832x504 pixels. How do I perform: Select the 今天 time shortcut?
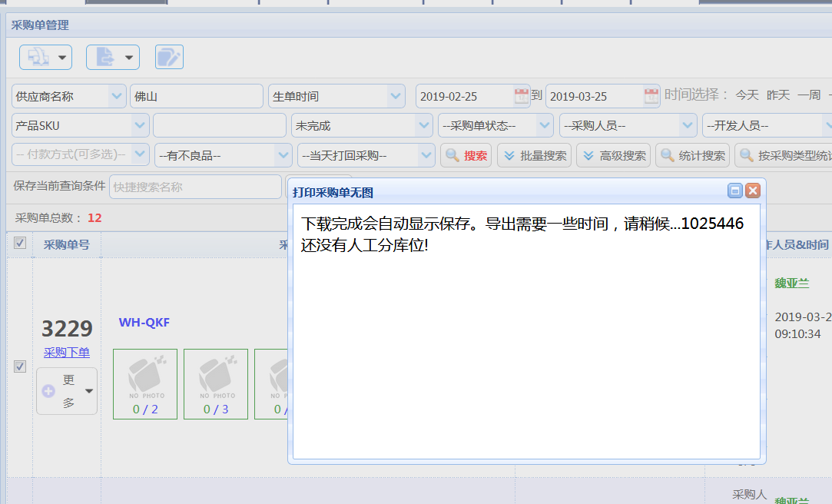(747, 95)
